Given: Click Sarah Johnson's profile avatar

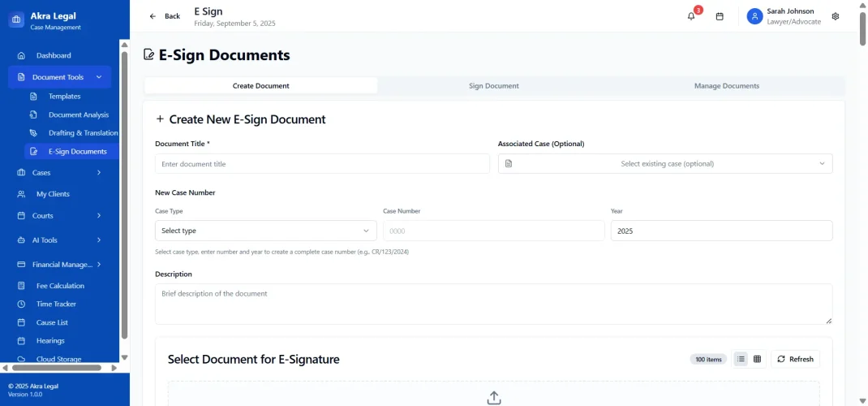Looking at the screenshot, I should tap(755, 16).
